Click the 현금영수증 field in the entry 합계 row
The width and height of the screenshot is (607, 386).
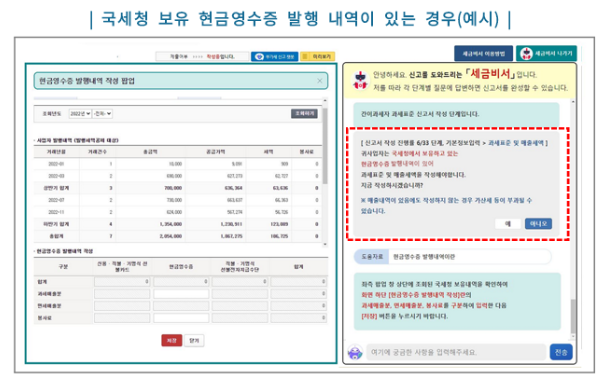tap(181, 281)
